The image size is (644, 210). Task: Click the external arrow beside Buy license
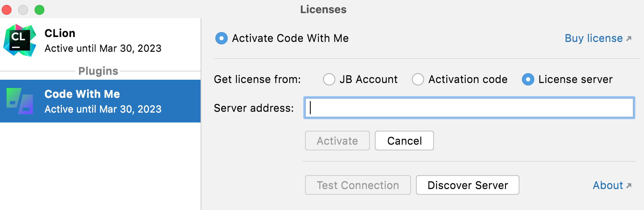[x=629, y=39]
